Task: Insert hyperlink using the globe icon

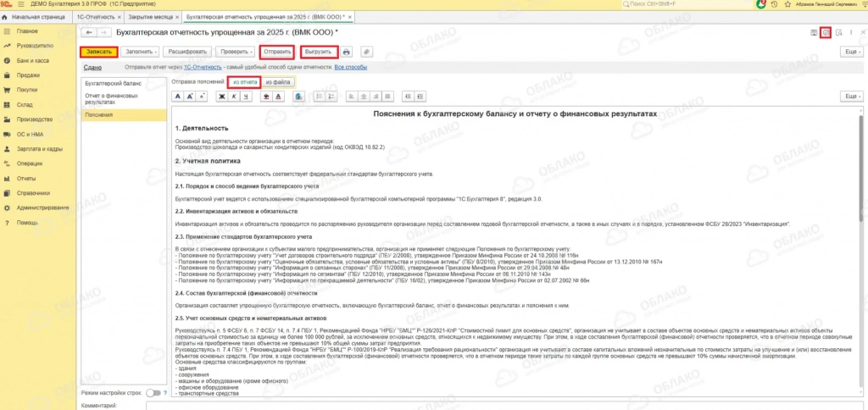Action: click(x=298, y=96)
